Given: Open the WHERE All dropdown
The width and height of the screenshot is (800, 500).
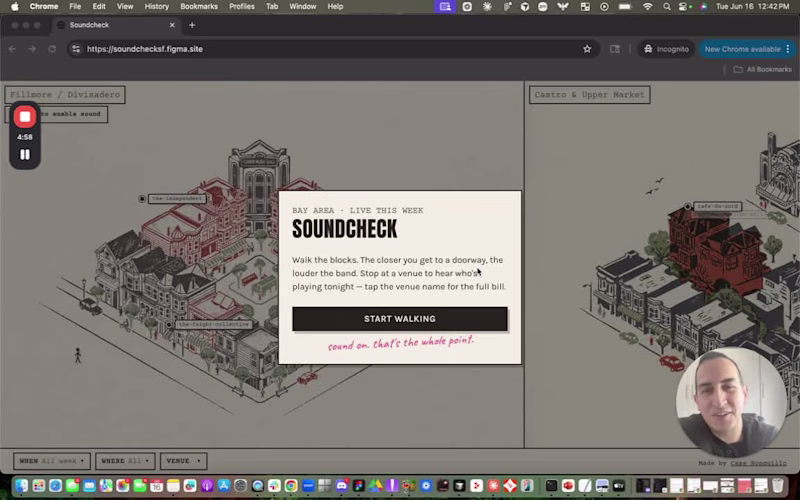Looking at the screenshot, I should (125, 461).
